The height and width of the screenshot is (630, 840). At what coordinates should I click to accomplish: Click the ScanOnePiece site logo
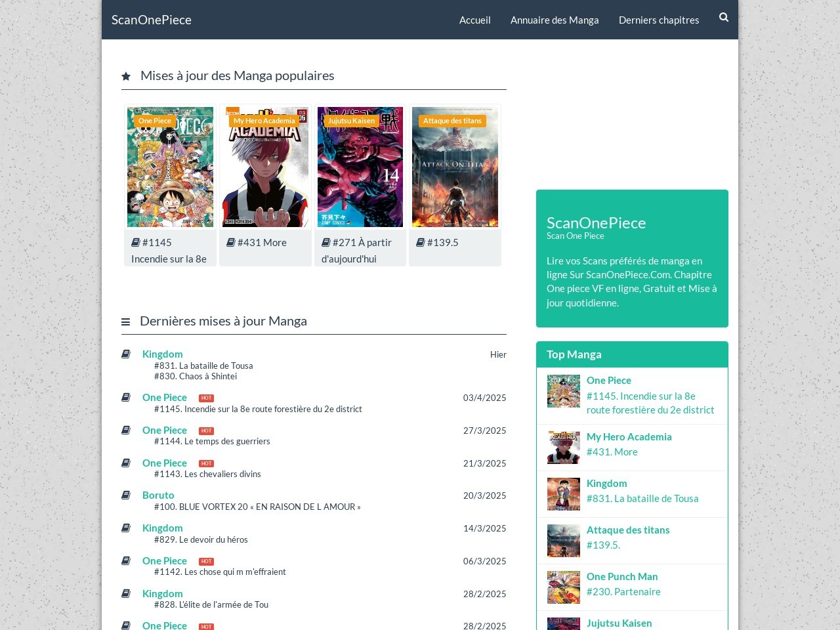point(152,20)
